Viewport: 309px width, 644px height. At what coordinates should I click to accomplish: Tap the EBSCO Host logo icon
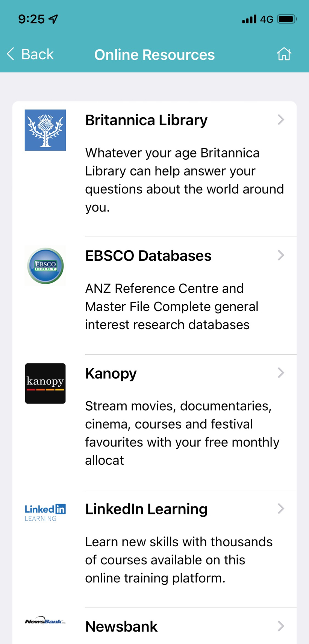point(45,266)
